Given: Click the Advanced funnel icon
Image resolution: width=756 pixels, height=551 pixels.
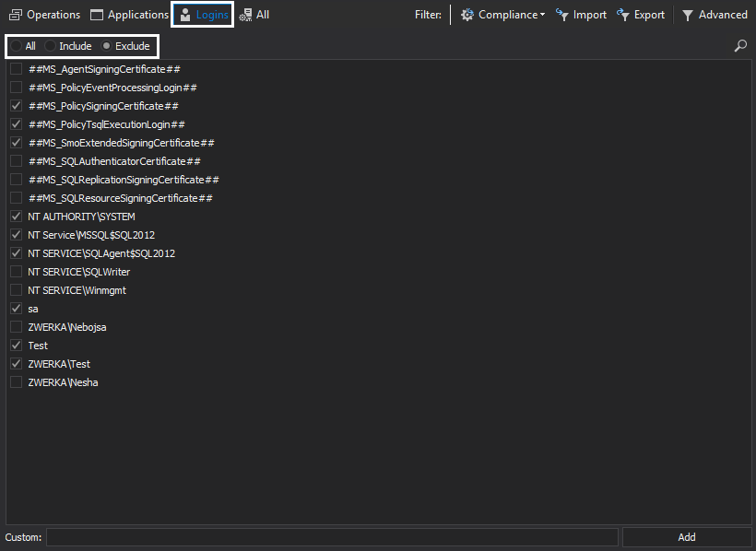Looking at the screenshot, I should (x=688, y=16).
